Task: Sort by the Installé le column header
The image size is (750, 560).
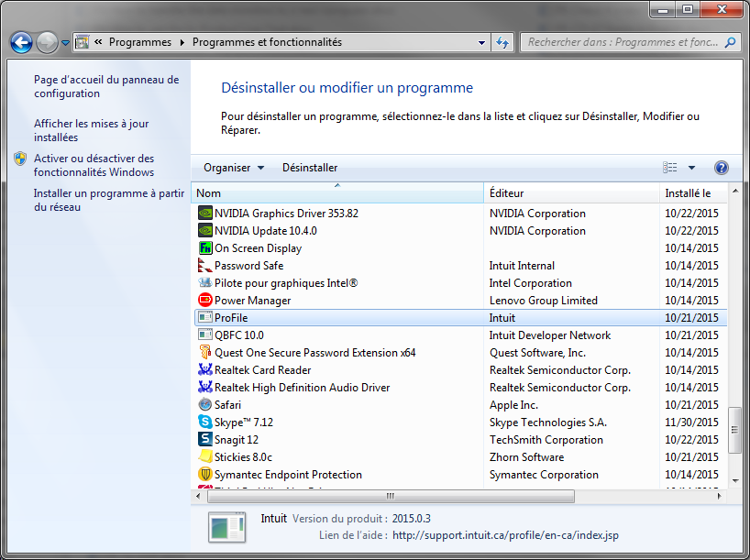Action: [x=692, y=193]
